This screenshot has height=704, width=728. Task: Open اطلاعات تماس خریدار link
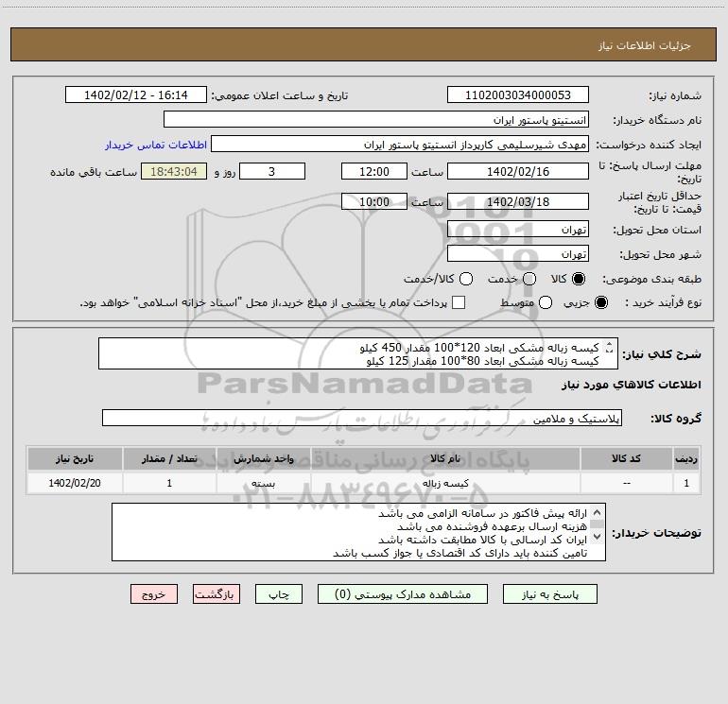pos(156,145)
